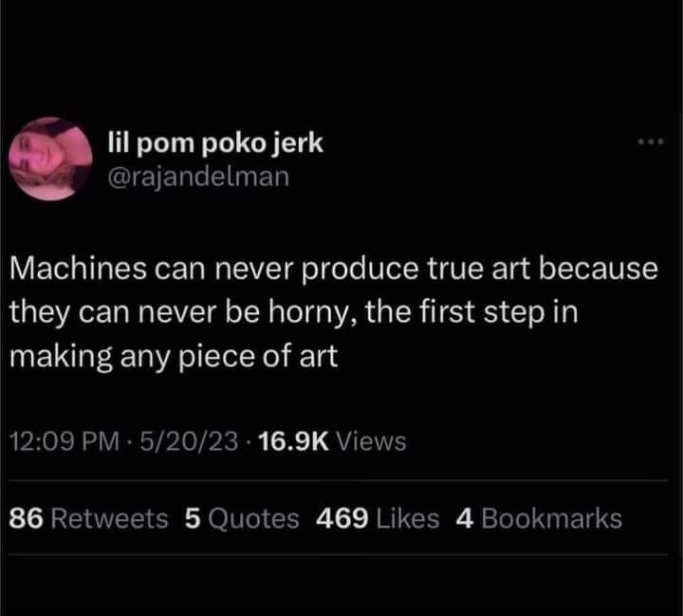View the 469 Likes list
This screenshot has height=616, width=683.
click(376, 518)
